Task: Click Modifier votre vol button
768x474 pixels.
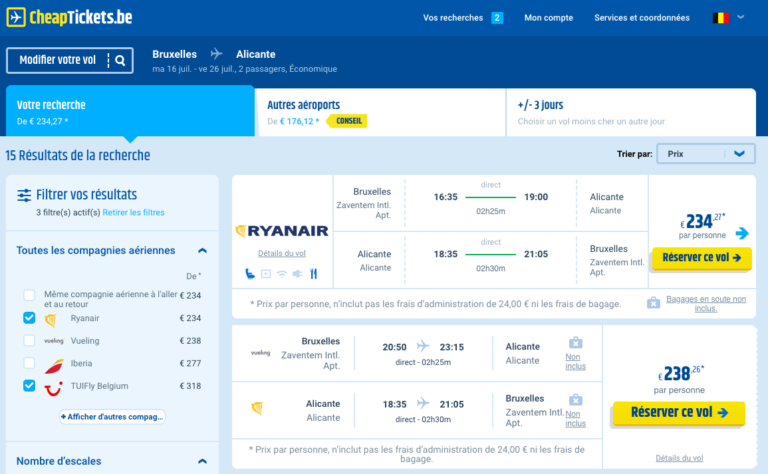Action: pyautogui.click(x=70, y=60)
